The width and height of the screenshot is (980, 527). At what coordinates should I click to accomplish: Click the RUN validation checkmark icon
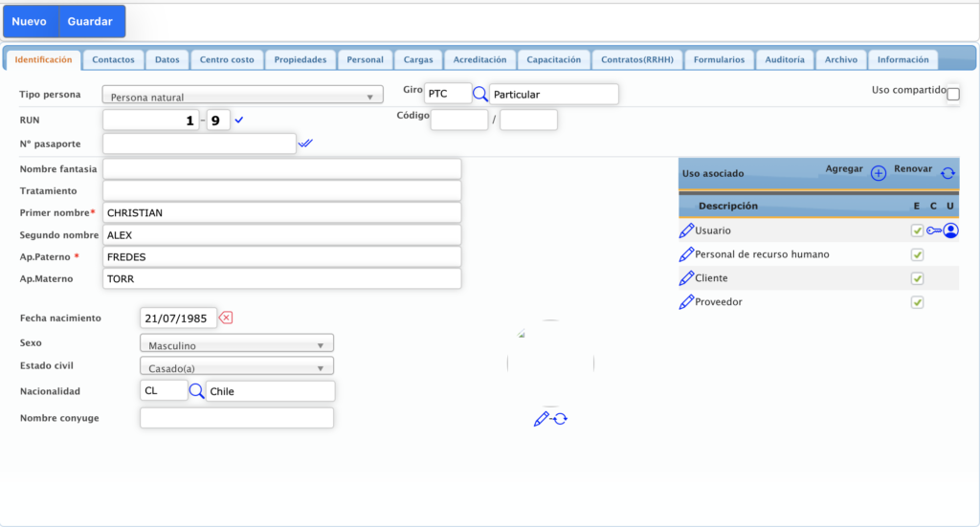pos(238,120)
